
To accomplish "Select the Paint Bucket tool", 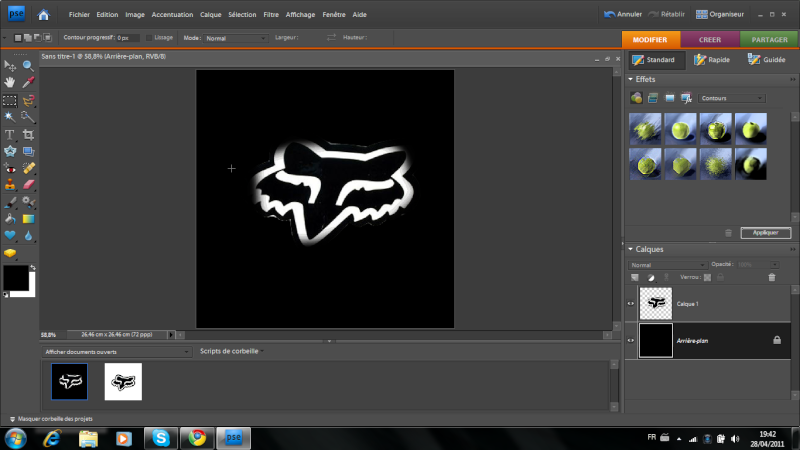I will tap(10, 219).
